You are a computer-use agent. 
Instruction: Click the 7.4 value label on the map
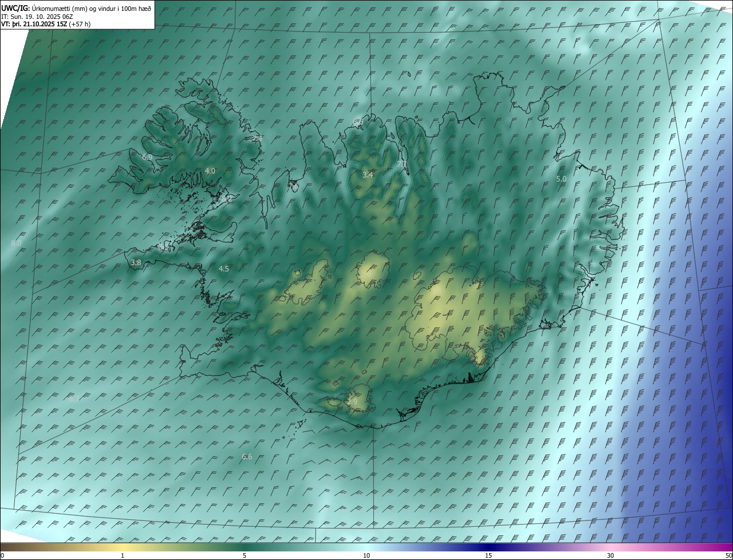(258, 139)
